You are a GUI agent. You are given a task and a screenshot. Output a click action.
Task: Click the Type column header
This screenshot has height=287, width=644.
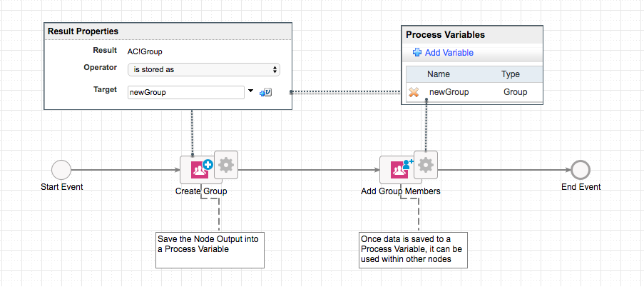pos(511,74)
